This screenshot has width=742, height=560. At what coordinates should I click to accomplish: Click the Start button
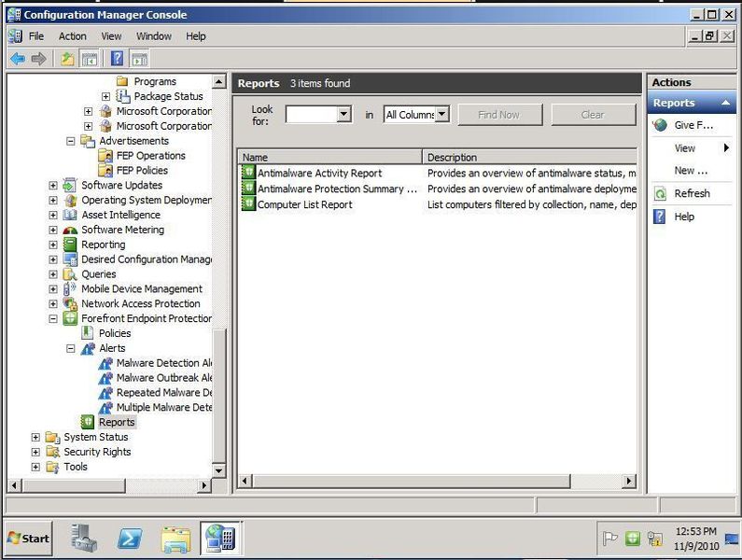(x=28, y=539)
